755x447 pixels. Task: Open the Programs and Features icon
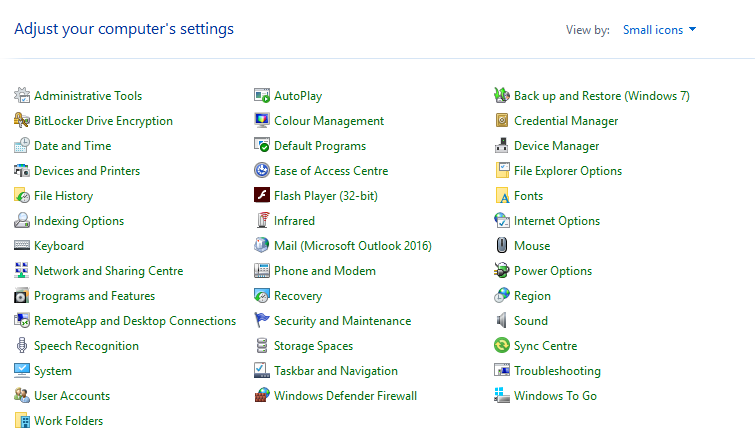click(22, 296)
